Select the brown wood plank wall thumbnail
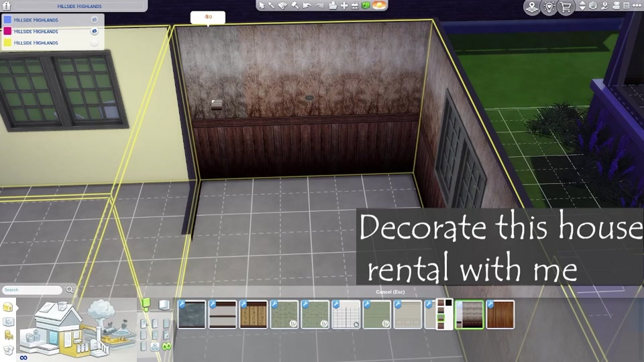The width and height of the screenshot is (644, 362). point(500,314)
